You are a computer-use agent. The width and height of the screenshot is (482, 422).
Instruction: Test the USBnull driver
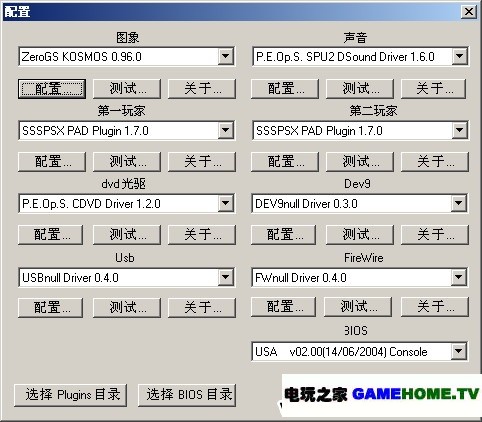point(127,307)
